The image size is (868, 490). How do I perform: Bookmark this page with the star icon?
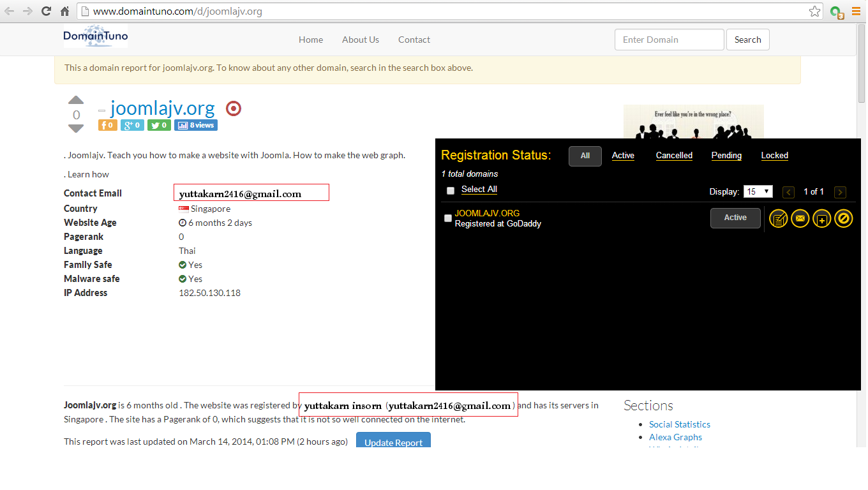[x=814, y=11]
